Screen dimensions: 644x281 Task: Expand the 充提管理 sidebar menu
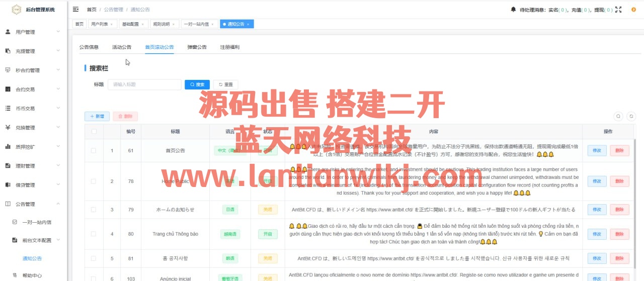[x=33, y=51]
